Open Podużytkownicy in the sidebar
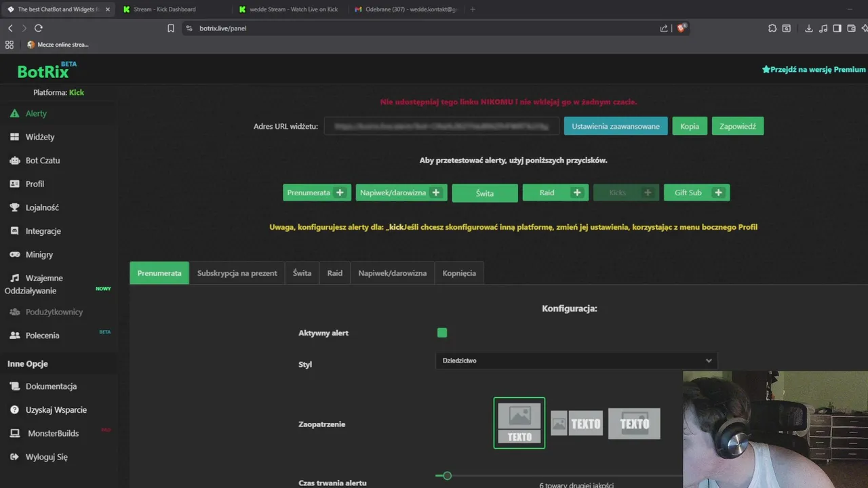868x488 pixels. pos(54,312)
